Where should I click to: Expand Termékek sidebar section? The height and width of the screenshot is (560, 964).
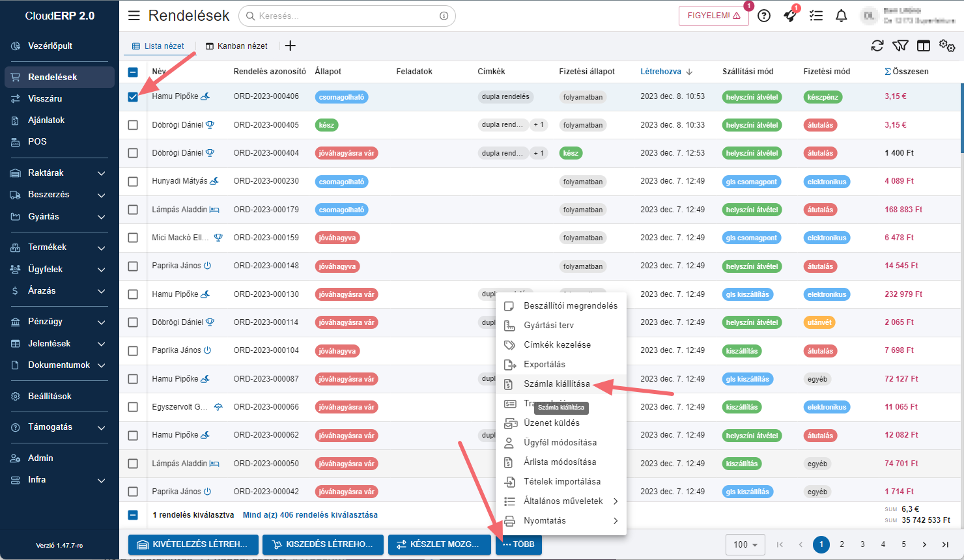pos(59,247)
